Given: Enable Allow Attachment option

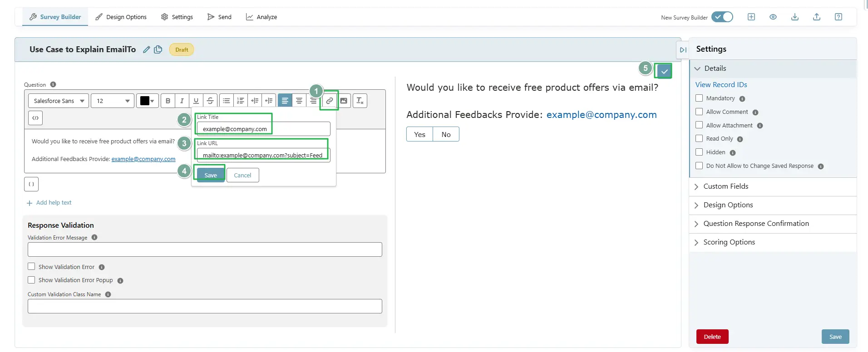Looking at the screenshot, I should pyautogui.click(x=699, y=125).
